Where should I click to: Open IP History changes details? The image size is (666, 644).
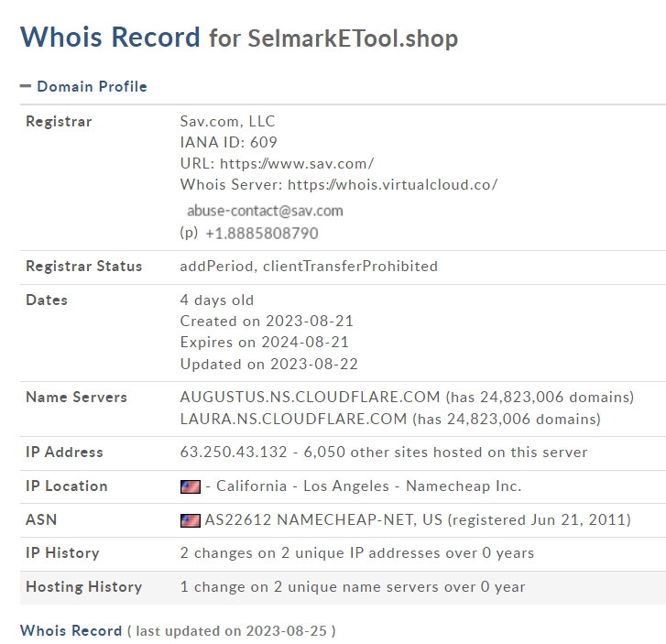pos(356,553)
